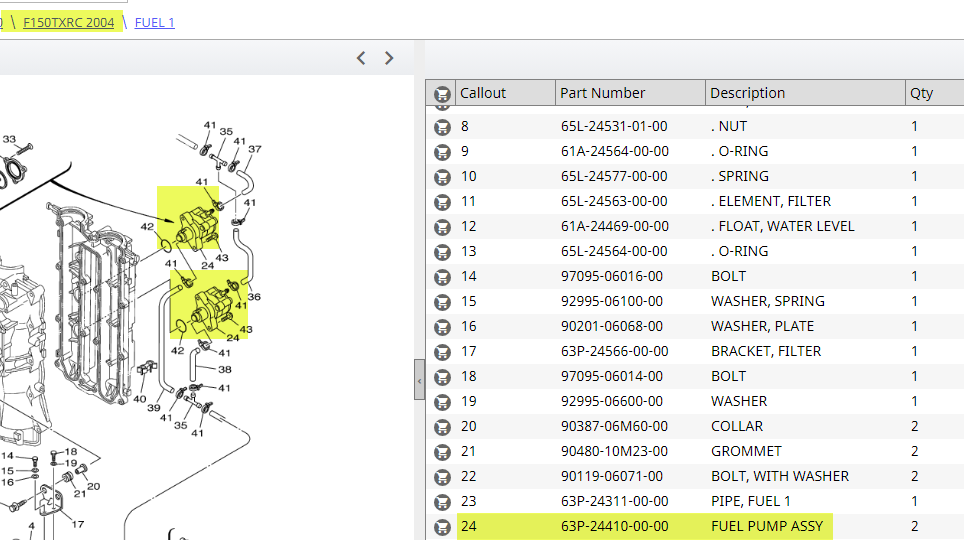Add WASHER, PLATE to cart

pyautogui.click(x=442, y=327)
